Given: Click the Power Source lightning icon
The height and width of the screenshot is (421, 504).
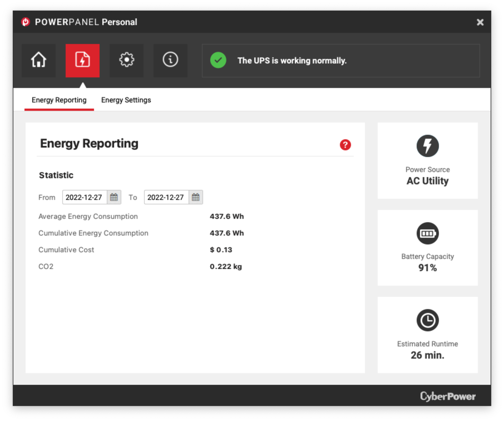Looking at the screenshot, I should pos(428,146).
